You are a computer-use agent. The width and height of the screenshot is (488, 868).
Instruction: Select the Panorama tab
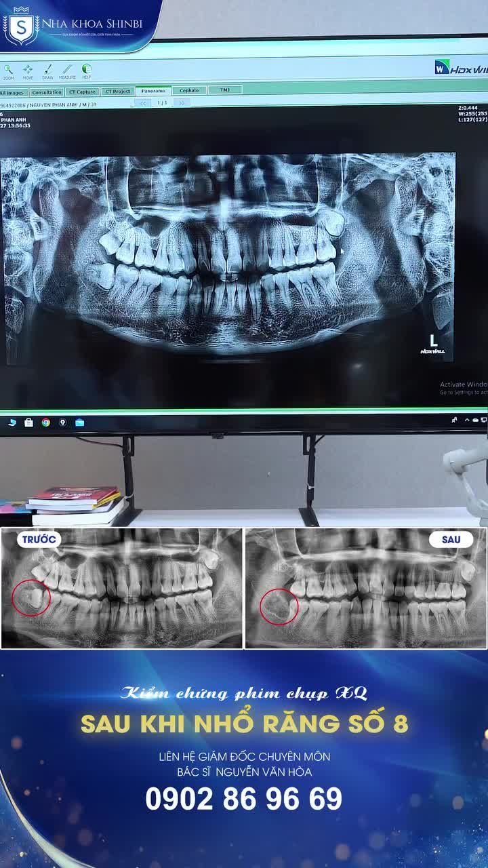coord(153,90)
